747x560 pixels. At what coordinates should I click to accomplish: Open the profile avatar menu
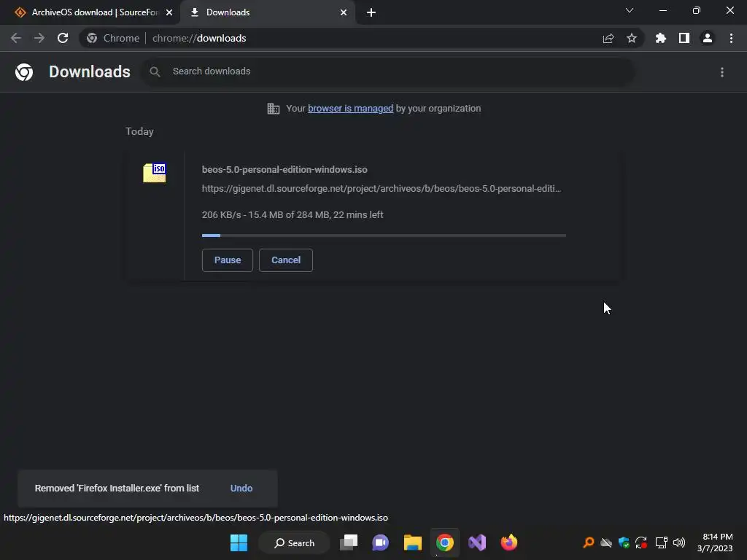[708, 38]
